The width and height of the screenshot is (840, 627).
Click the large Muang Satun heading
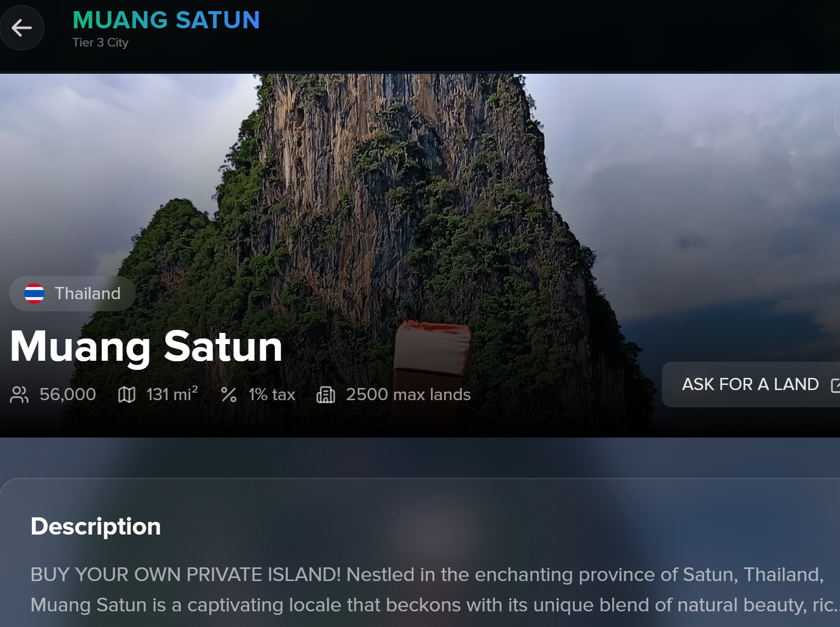coord(146,347)
